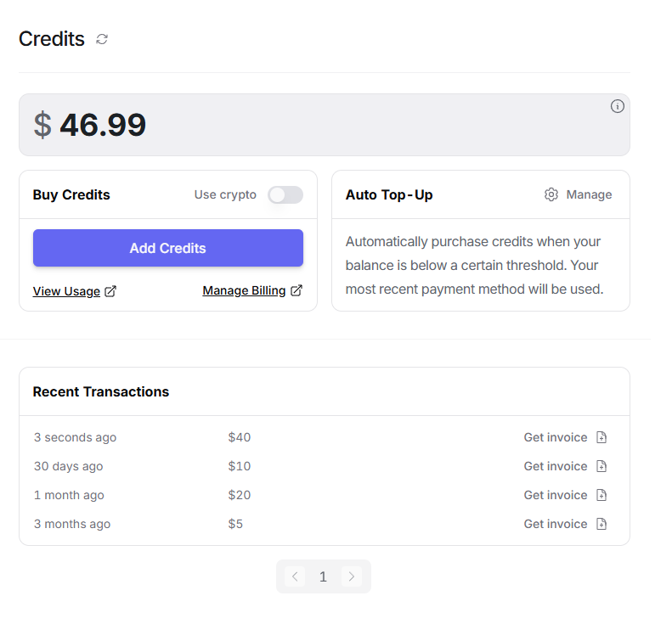Open the balance info icon
The height and width of the screenshot is (624, 672).
[x=617, y=106]
